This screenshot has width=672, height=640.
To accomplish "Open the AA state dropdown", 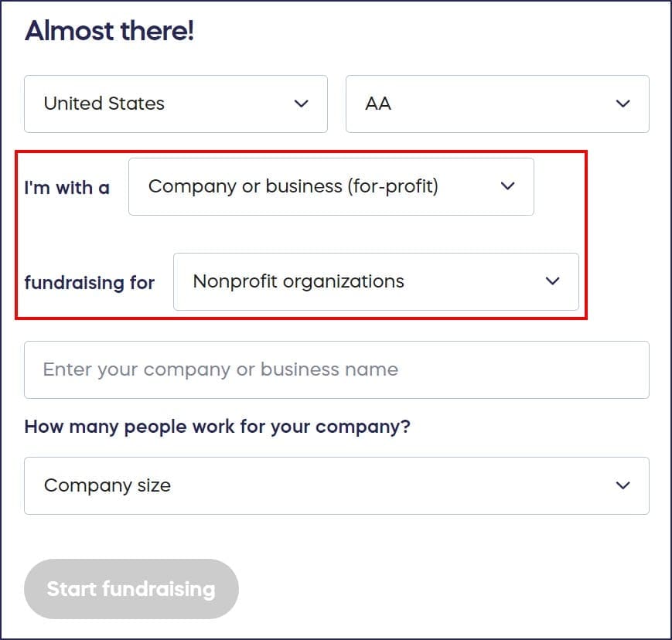I will (x=496, y=104).
